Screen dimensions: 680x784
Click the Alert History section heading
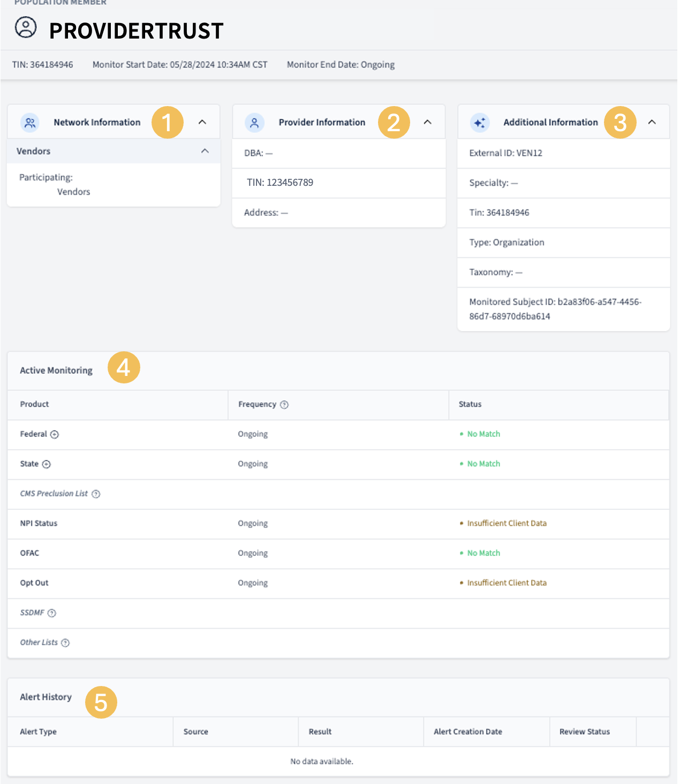[46, 697]
